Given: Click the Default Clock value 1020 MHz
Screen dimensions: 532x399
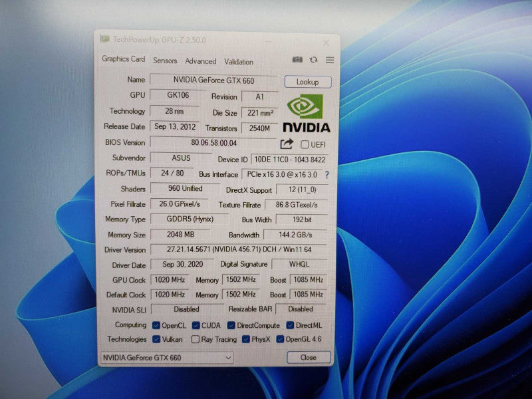Looking at the screenshot, I should click(170, 295).
